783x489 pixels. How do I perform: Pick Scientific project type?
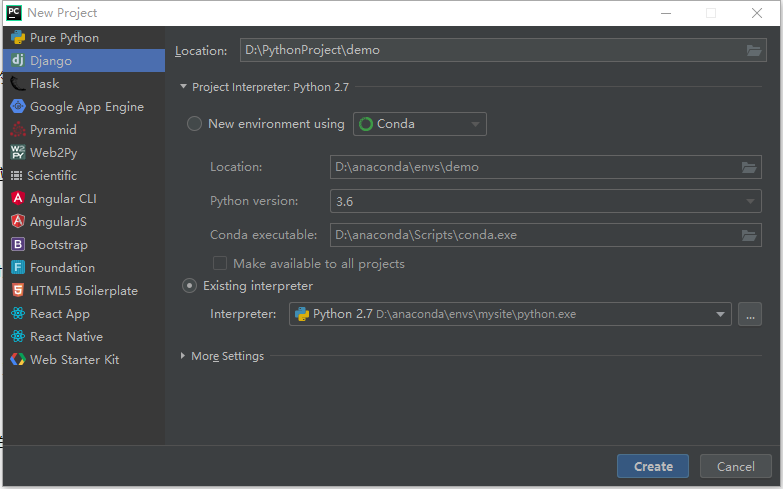84,175
